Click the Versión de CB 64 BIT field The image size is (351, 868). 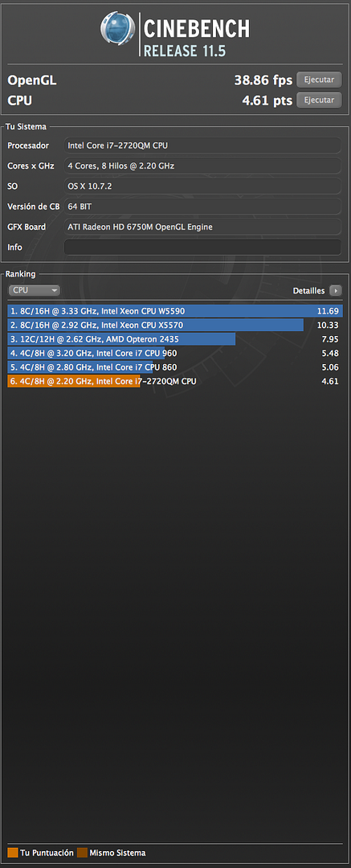[202, 207]
